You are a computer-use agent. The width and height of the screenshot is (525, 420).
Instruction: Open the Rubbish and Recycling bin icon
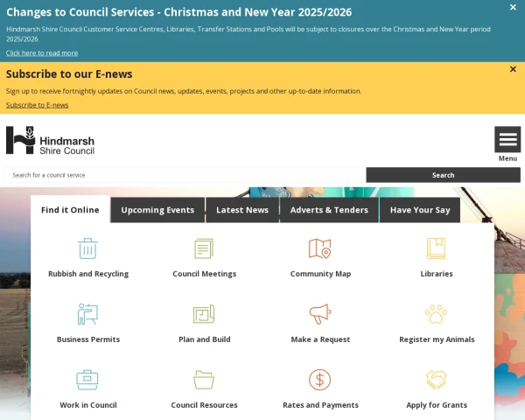(x=87, y=248)
